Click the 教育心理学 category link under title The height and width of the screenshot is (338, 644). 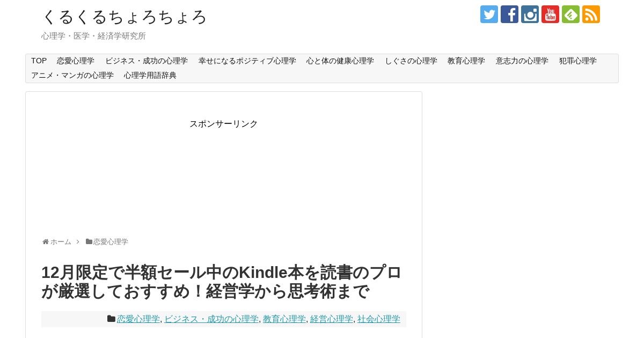[284, 319]
